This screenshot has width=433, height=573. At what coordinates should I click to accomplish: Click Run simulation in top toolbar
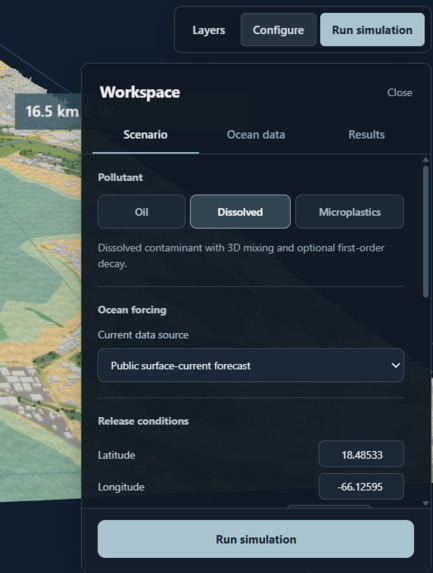click(x=372, y=30)
